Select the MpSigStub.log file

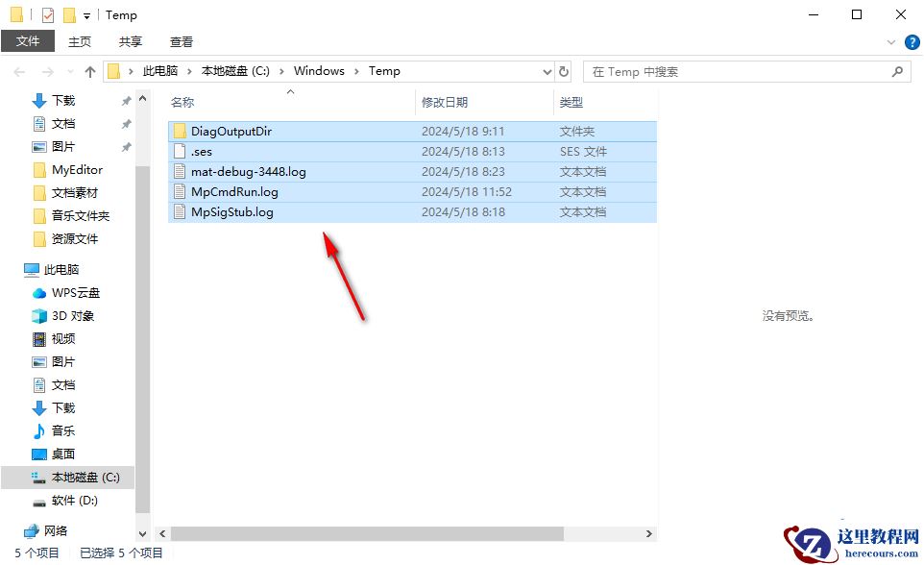[x=230, y=211]
